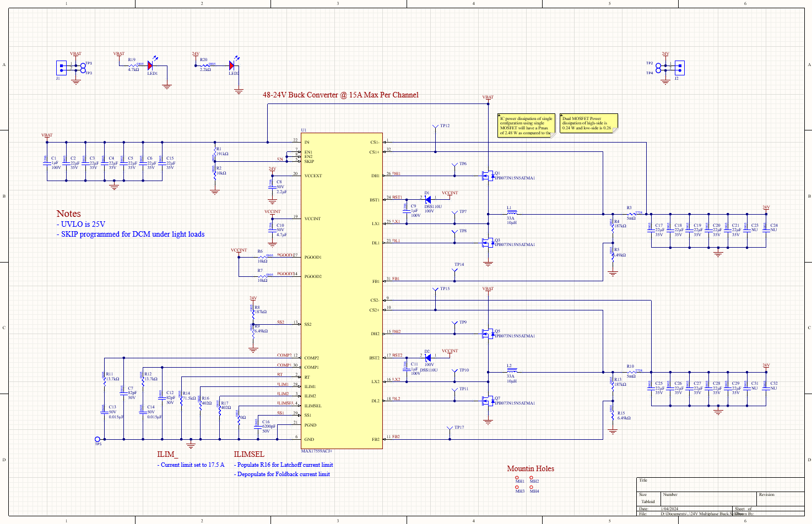The width and height of the screenshot is (812, 524).
Task: Click the date 1/04/2024 in title block
Action: point(669,509)
